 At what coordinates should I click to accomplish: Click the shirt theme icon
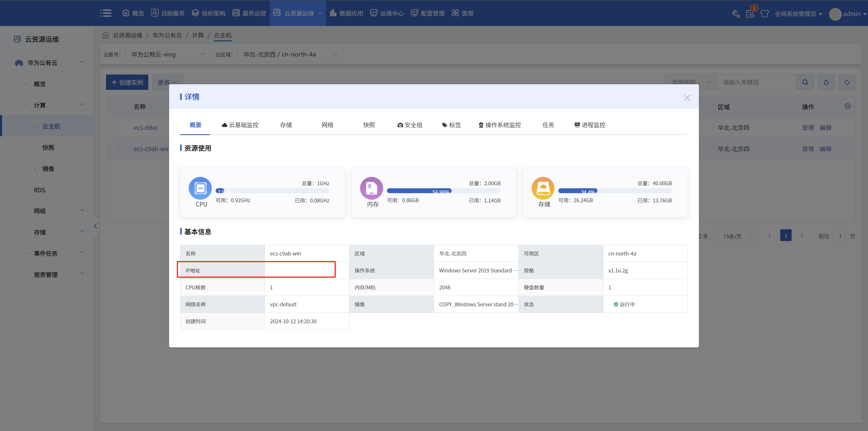point(764,14)
